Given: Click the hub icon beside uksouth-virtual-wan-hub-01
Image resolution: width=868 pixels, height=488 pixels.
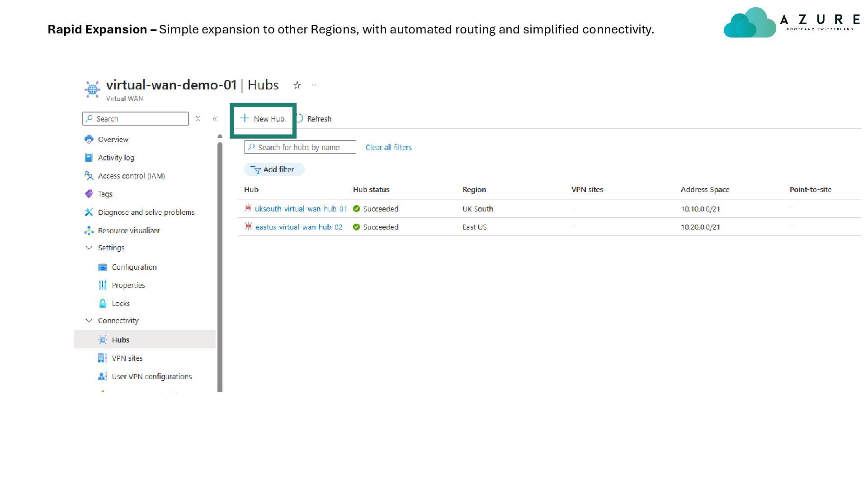Looking at the screenshot, I should coord(248,208).
